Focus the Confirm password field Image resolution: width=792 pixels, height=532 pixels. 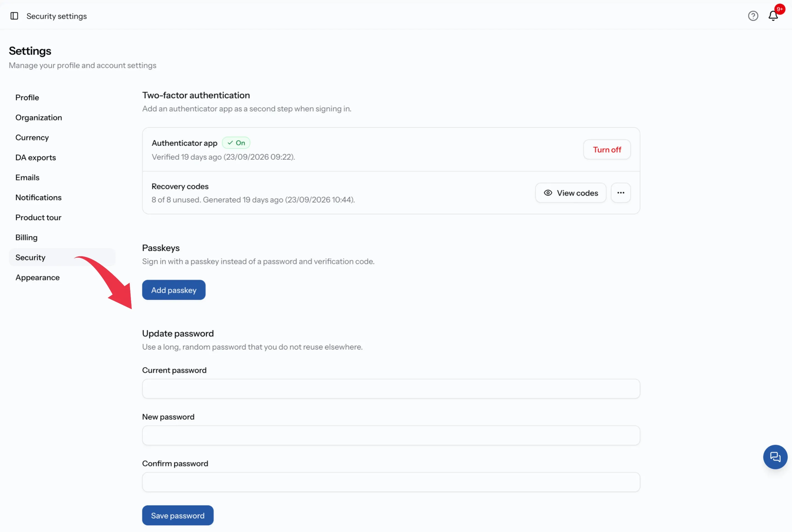(x=391, y=482)
